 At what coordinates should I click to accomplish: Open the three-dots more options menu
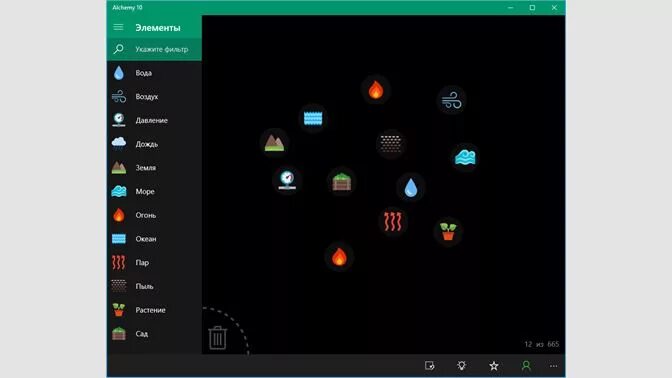553,366
